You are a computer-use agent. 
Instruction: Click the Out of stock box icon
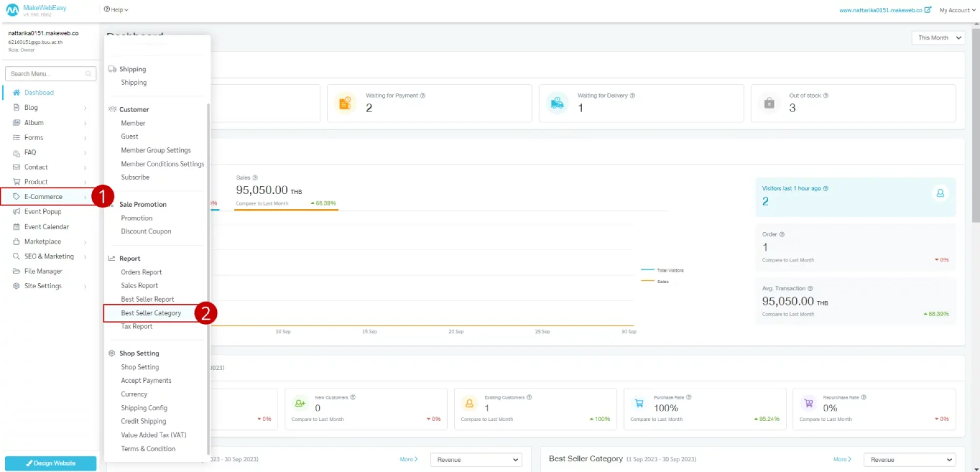769,103
